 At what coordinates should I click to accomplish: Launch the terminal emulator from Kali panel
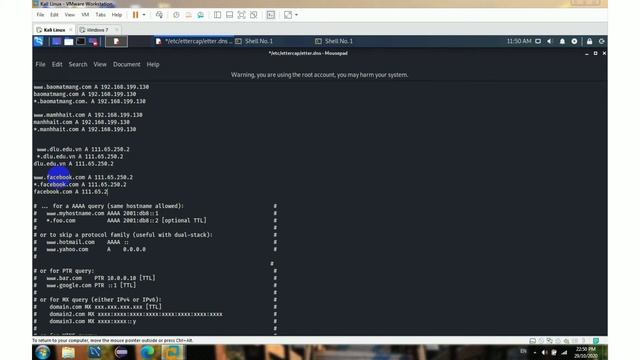pyautogui.click(x=81, y=41)
